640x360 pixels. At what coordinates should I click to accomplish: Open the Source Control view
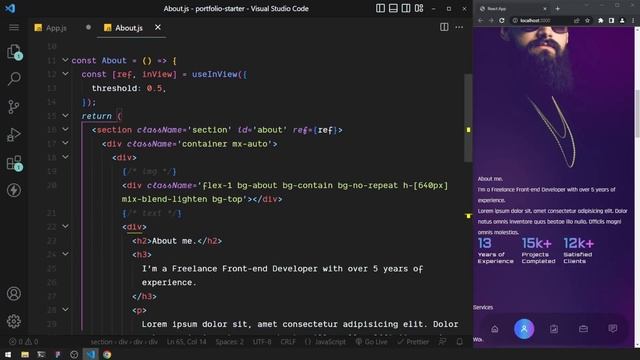point(14,107)
